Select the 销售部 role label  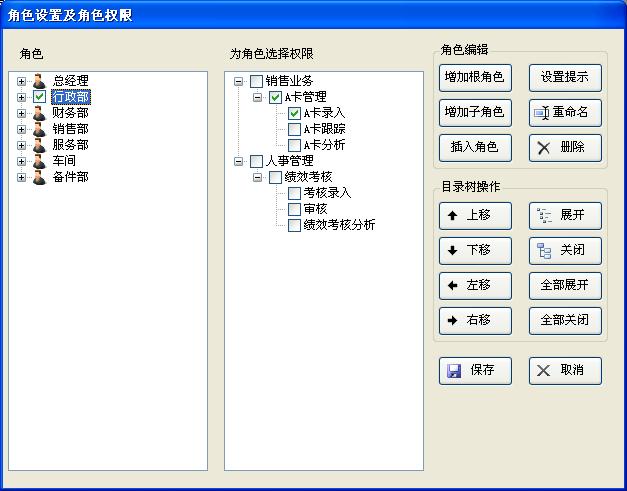point(70,129)
